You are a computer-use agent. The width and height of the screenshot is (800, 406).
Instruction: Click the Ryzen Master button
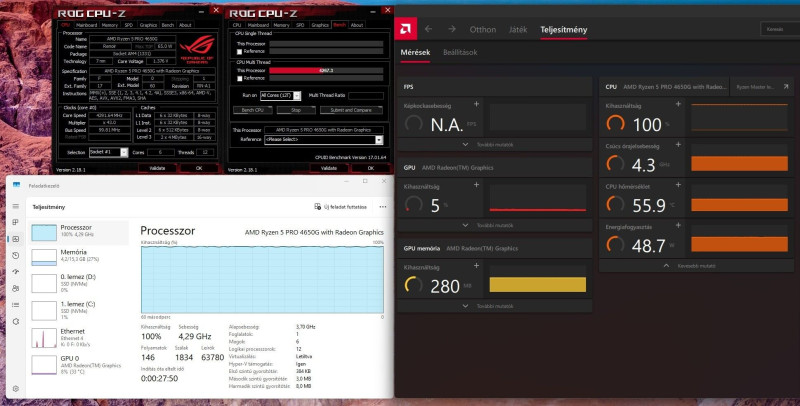[x=760, y=87]
